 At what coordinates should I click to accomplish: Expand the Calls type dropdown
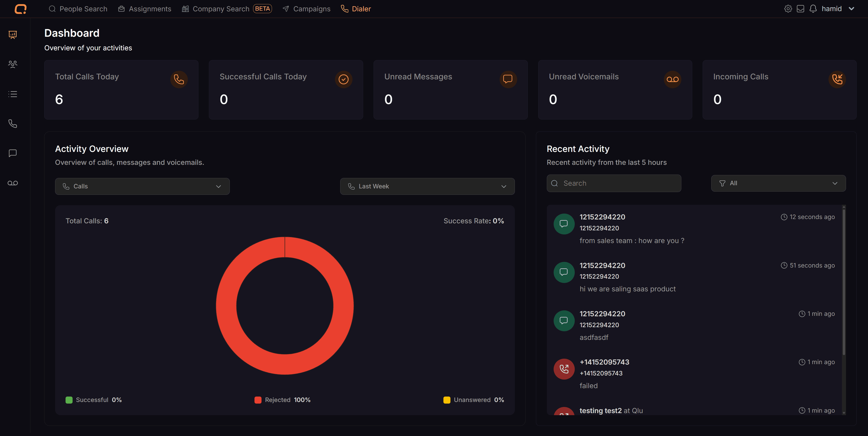pyautogui.click(x=142, y=186)
